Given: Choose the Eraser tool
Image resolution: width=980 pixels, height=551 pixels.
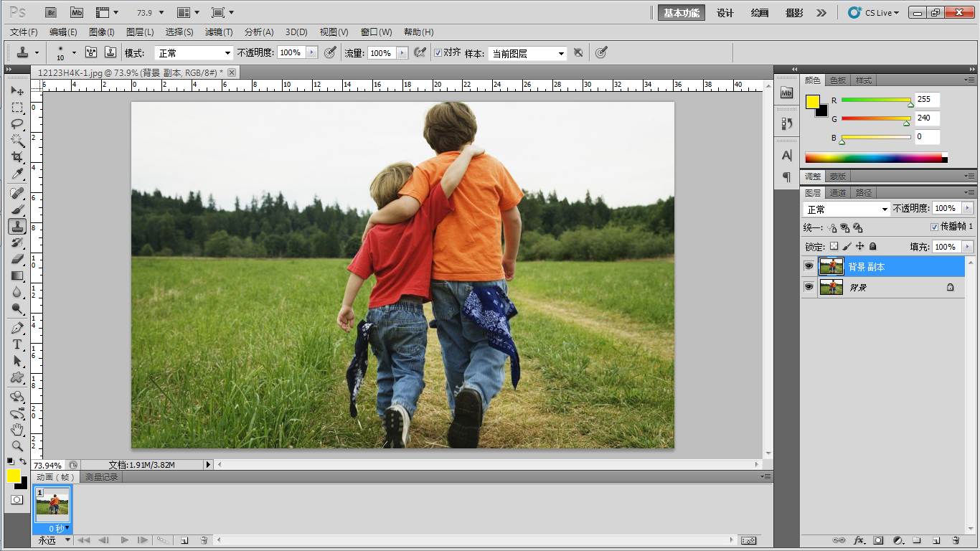Looking at the screenshot, I should pos(17,259).
